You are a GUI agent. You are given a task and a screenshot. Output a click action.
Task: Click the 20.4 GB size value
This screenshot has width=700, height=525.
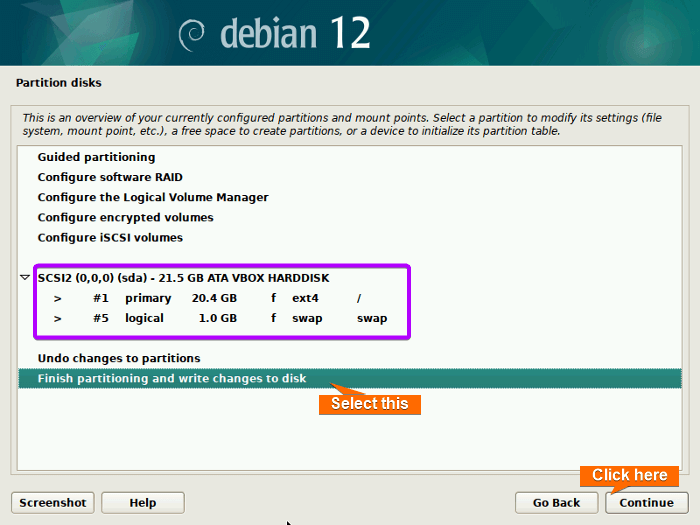(214, 298)
